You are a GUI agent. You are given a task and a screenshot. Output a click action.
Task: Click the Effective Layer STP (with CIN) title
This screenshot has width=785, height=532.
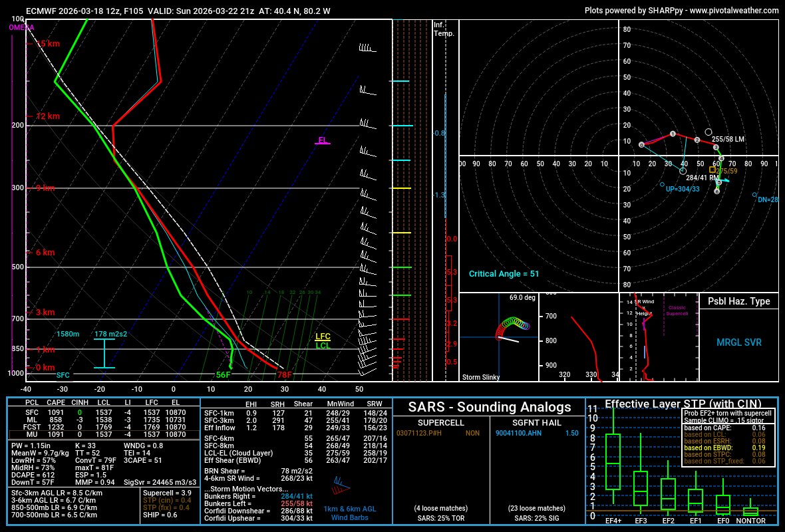pos(683,404)
